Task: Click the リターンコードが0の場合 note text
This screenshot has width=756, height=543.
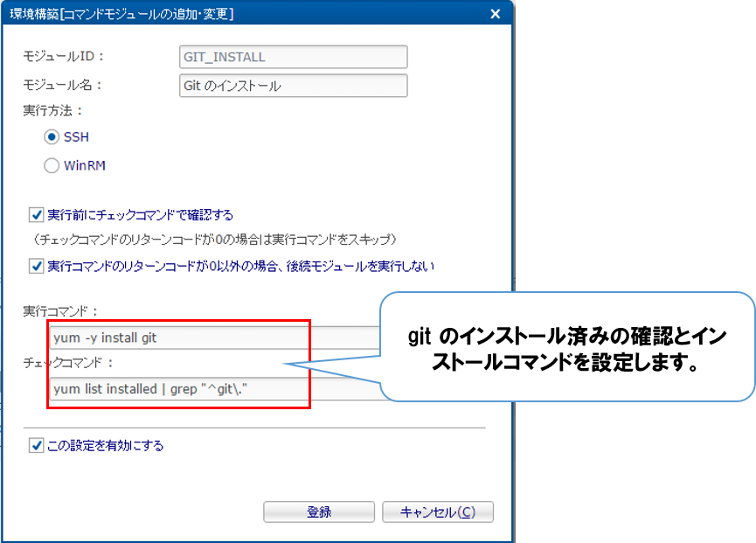Action: 214,240
